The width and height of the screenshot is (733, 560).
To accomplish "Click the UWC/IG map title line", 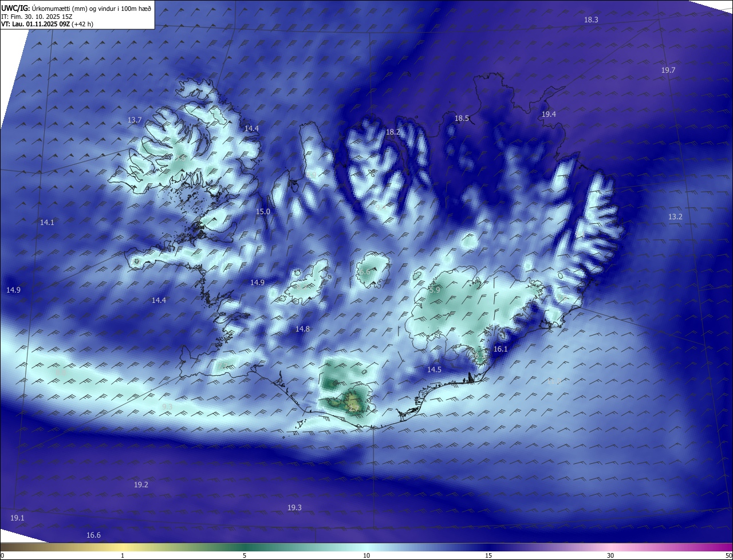I will coord(76,8).
